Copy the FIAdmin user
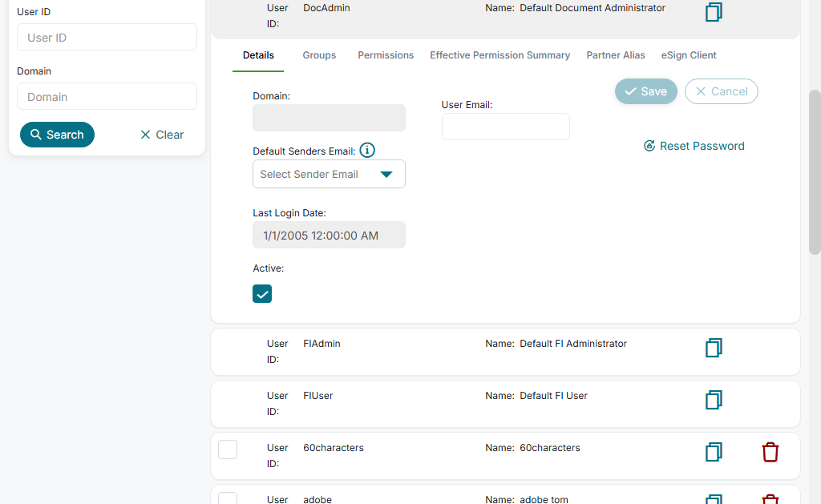The image size is (821, 504). pyautogui.click(x=714, y=348)
